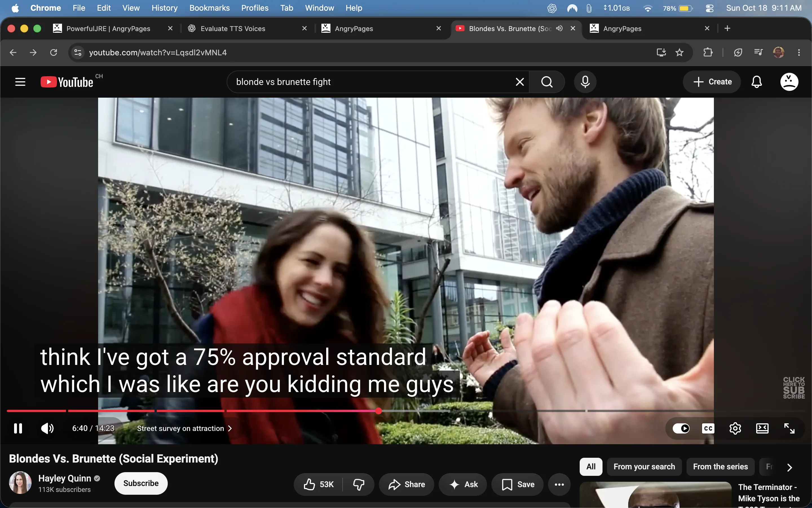This screenshot has width=812, height=508.
Task: Pause the video
Action: coord(18,428)
